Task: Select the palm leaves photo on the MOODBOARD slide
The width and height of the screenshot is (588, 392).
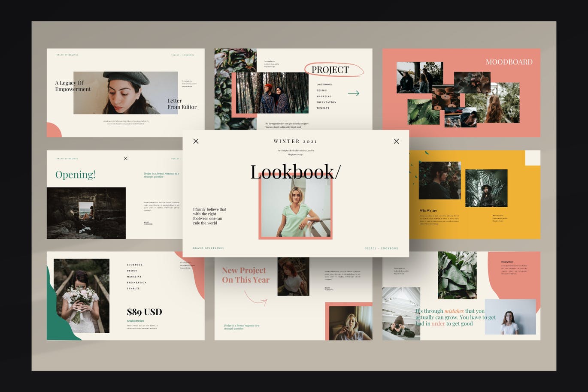Action: [423, 112]
